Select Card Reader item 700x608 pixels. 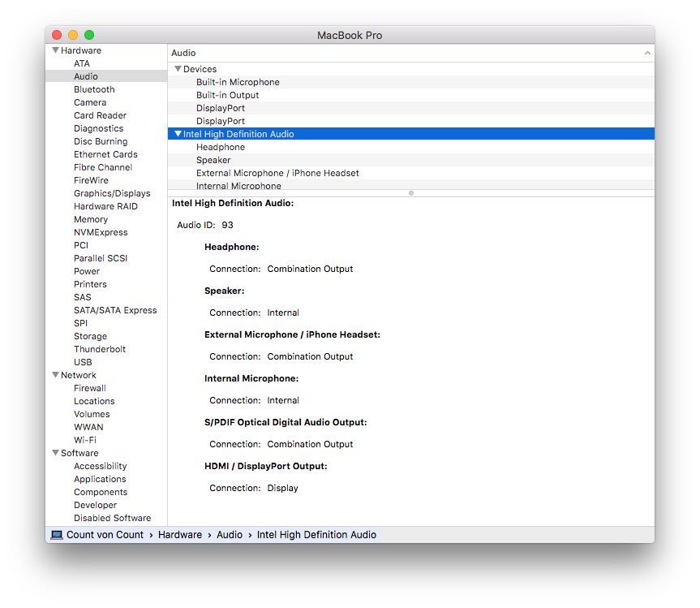click(100, 115)
